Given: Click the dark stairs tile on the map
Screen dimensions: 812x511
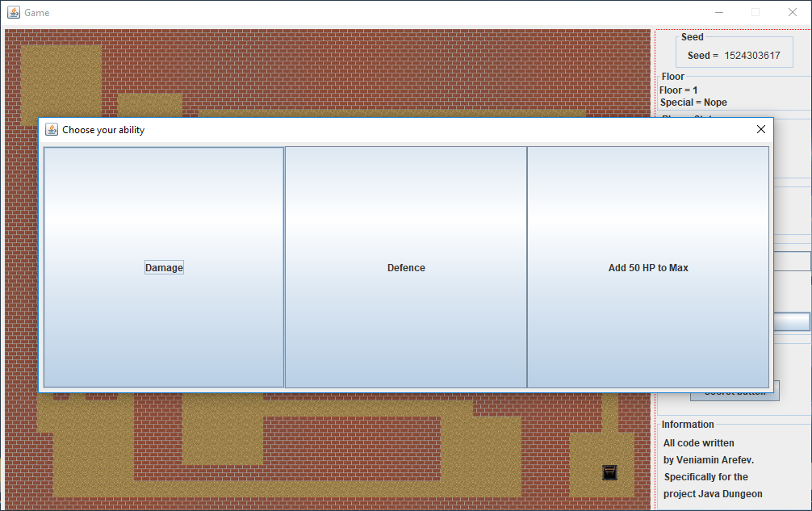Looking at the screenshot, I should [x=609, y=472].
